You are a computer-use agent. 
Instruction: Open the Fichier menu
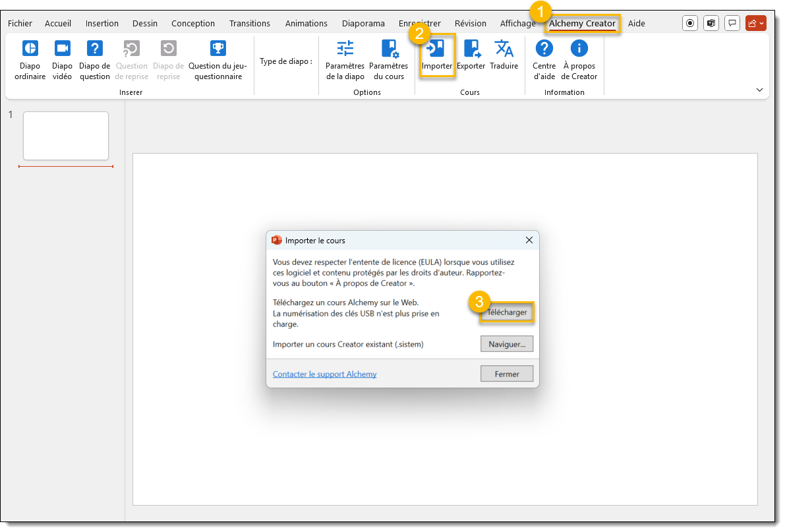20,24
